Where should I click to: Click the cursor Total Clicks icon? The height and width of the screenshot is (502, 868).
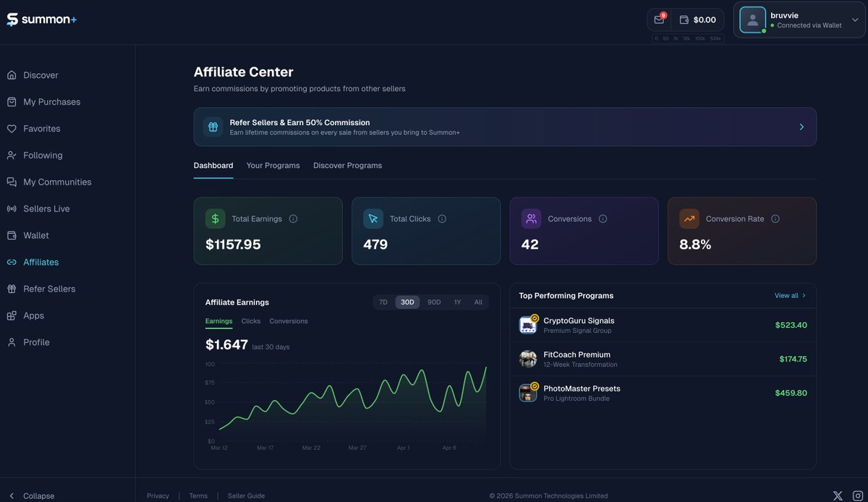coord(373,218)
